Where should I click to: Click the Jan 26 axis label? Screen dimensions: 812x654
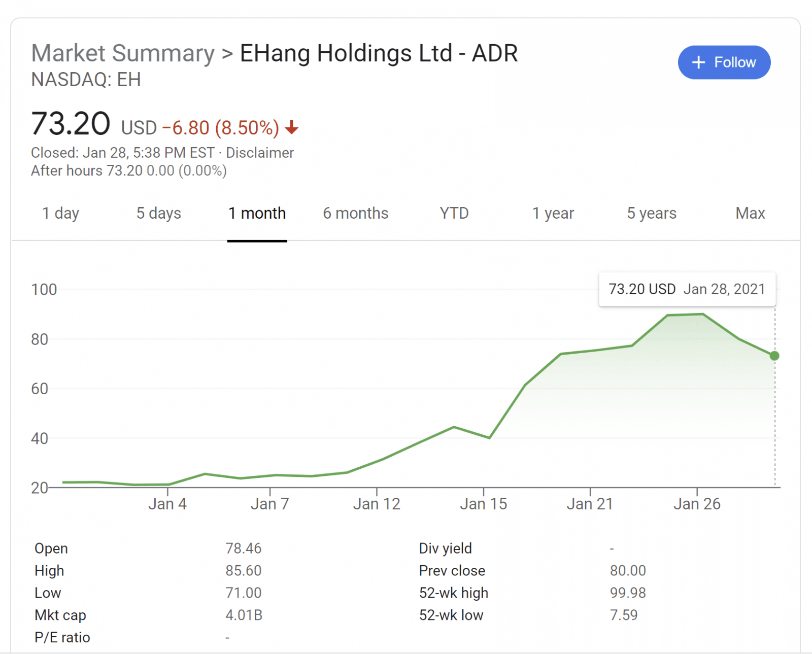697,504
